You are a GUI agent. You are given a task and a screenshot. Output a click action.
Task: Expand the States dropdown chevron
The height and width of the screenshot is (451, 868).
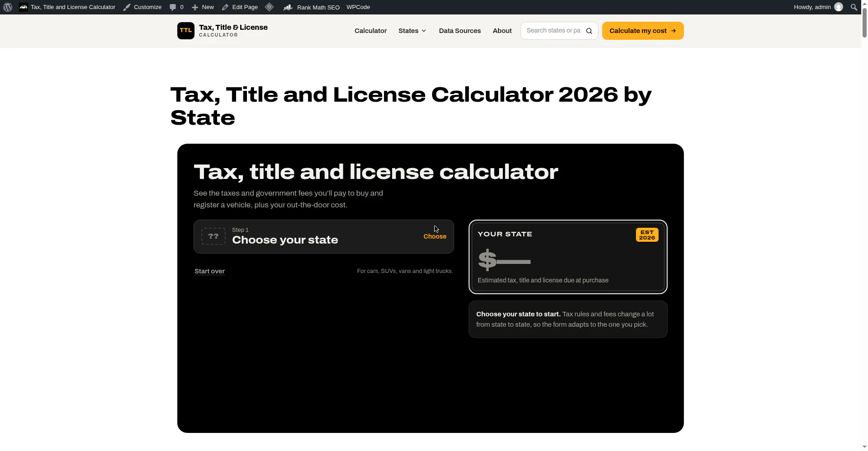tap(424, 31)
